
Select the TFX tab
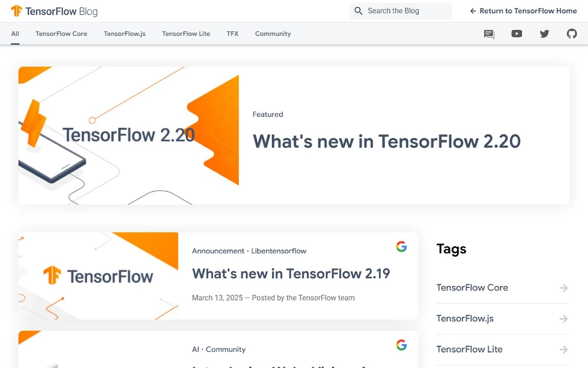(x=233, y=34)
